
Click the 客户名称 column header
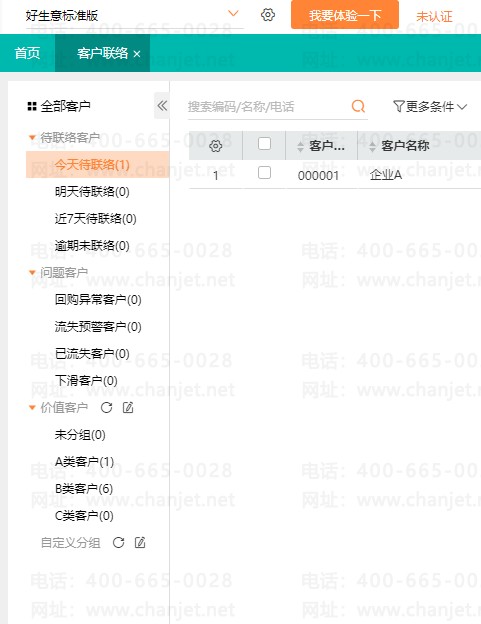pyautogui.click(x=405, y=146)
